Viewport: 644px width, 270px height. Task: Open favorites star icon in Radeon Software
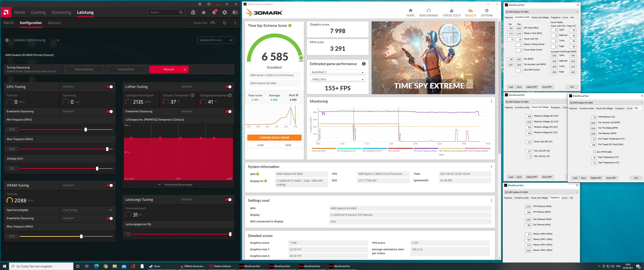click(204, 12)
